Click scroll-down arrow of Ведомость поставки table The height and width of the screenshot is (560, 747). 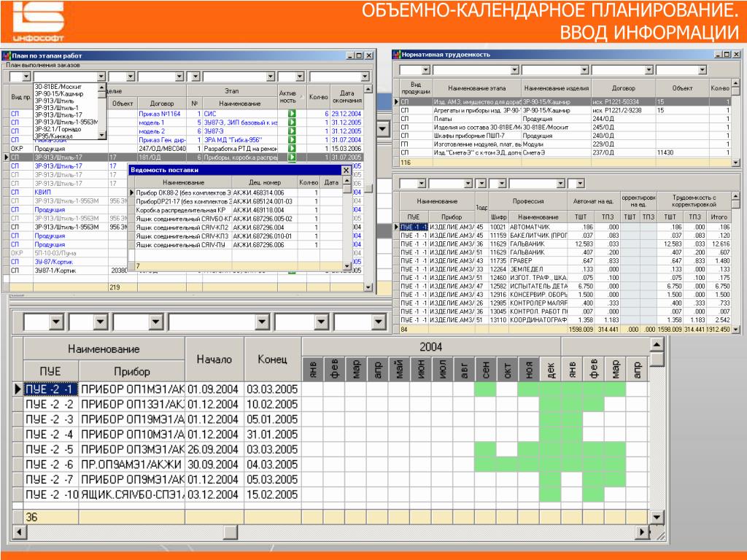click(x=347, y=265)
